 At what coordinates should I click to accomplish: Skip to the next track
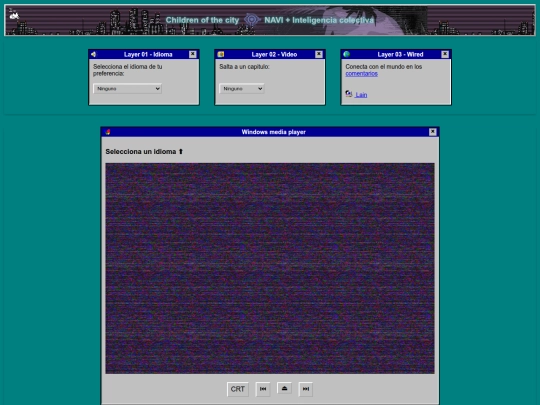point(306,389)
